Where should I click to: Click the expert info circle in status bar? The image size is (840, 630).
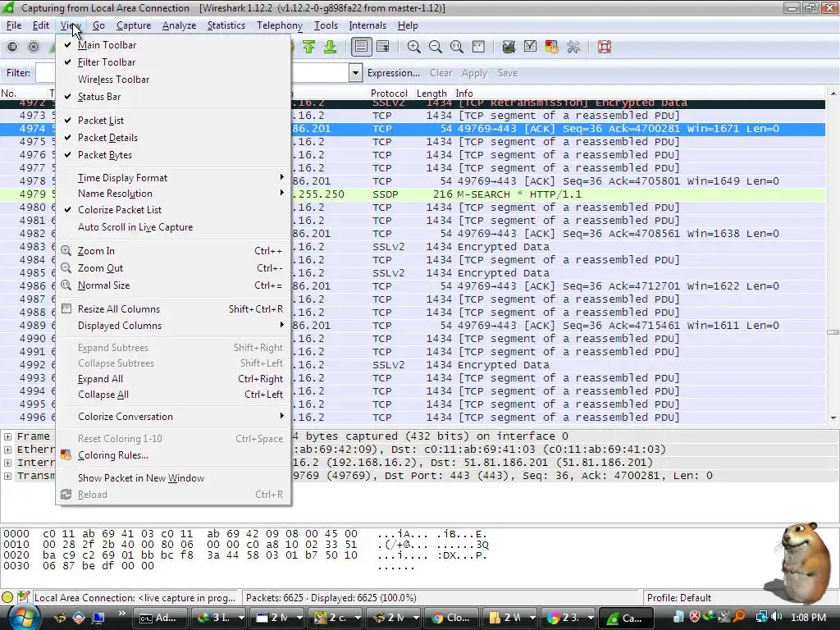(7, 597)
